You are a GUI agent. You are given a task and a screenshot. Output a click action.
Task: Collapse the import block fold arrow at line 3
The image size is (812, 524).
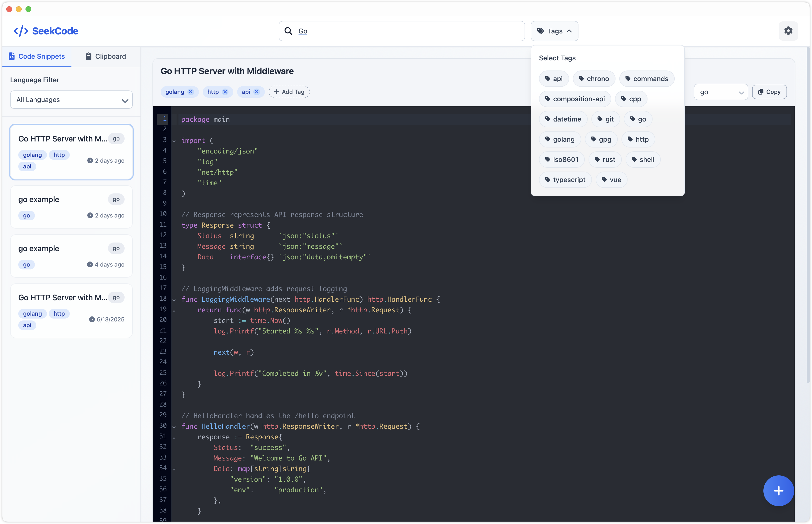point(174,141)
